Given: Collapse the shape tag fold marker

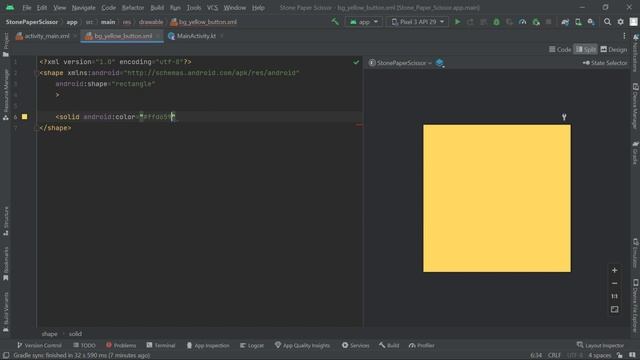Looking at the screenshot, I should point(37,73).
